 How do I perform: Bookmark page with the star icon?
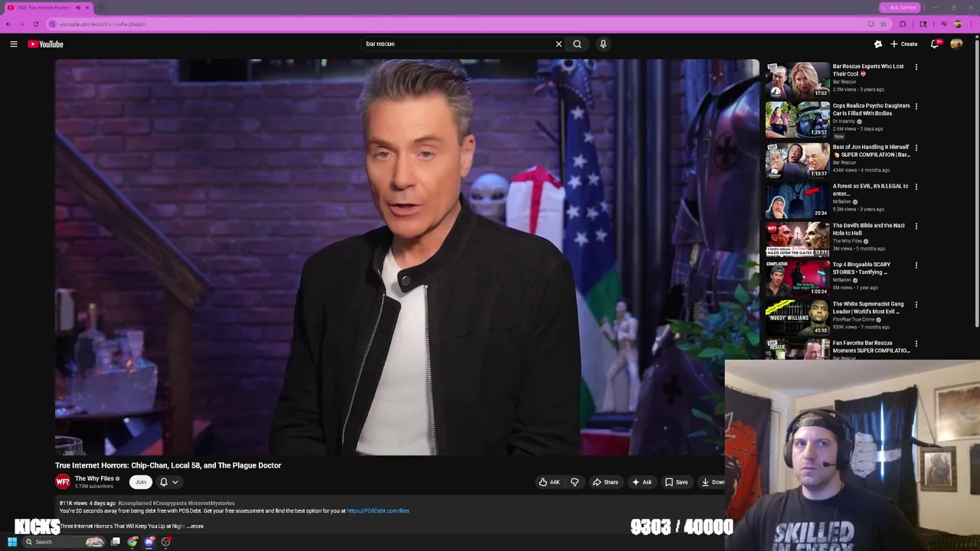click(883, 24)
